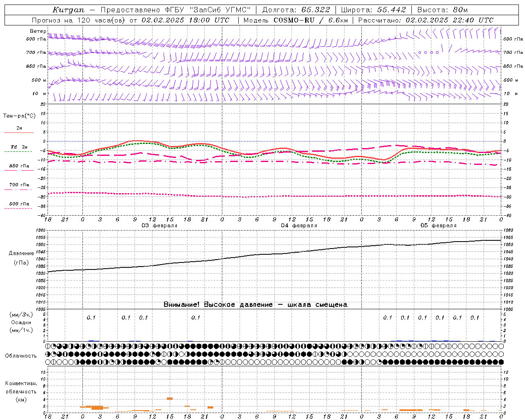Click the "05 февраля" date label
The width and height of the screenshot is (525, 420).
coord(438,226)
